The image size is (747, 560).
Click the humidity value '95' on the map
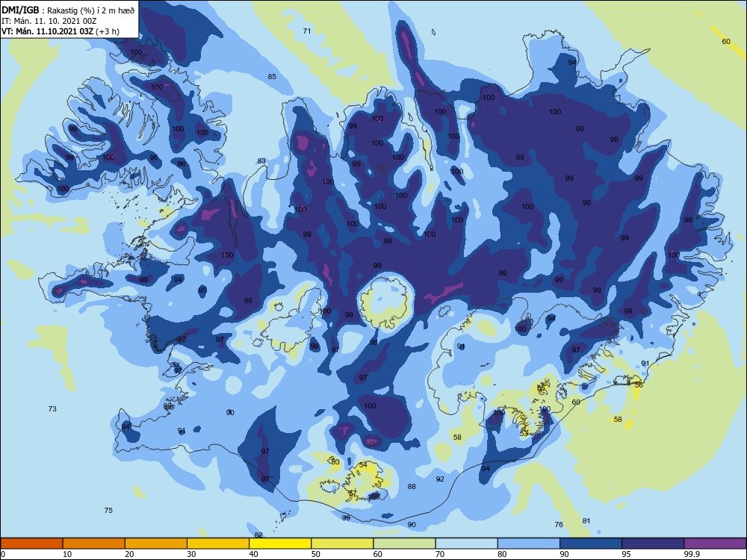[x=202, y=290]
